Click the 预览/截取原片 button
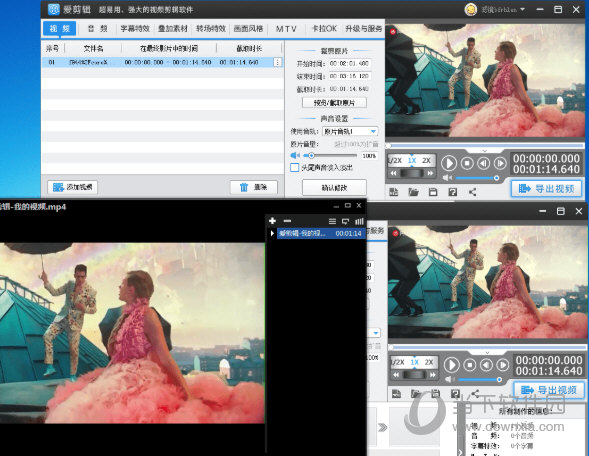589x456 pixels. coord(334,103)
